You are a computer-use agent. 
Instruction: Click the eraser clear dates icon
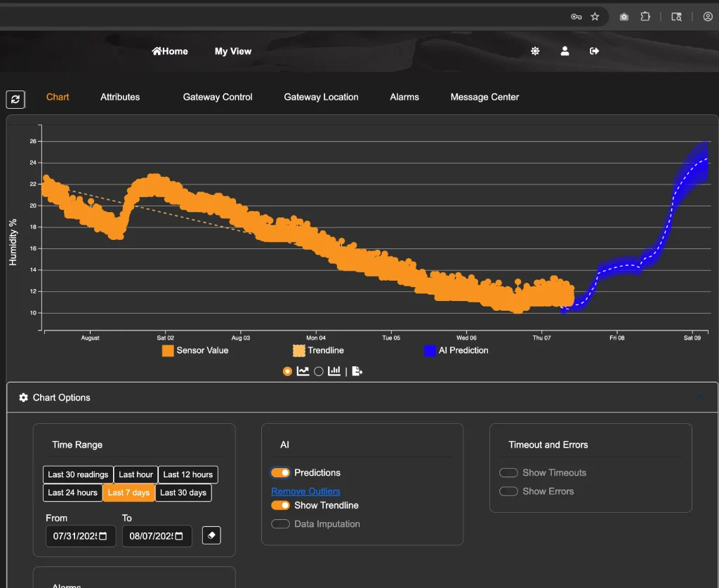pyautogui.click(x=211, y=535)
